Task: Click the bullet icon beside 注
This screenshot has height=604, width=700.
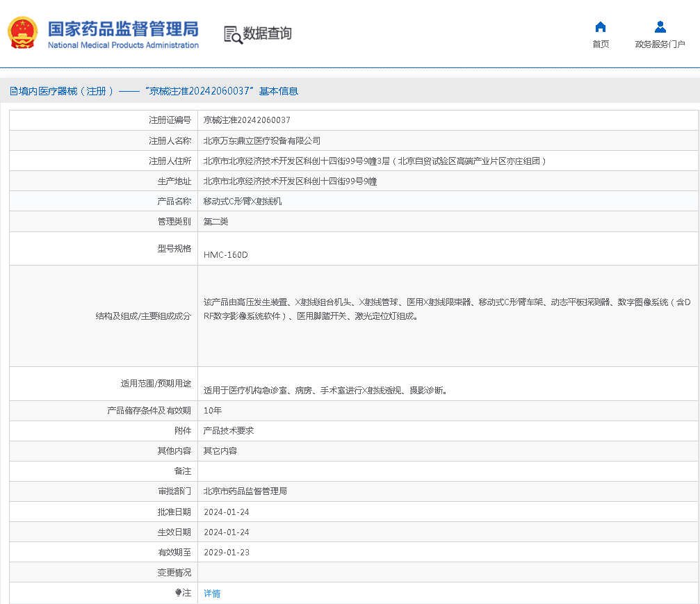Action: tap(178, 593)
